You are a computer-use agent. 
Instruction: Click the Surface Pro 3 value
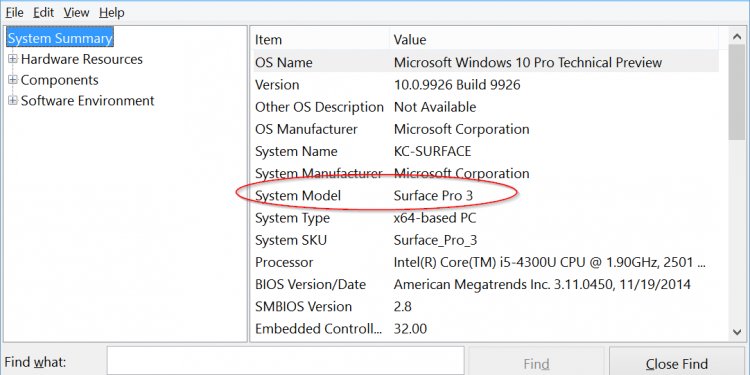(x=433, y=196)
